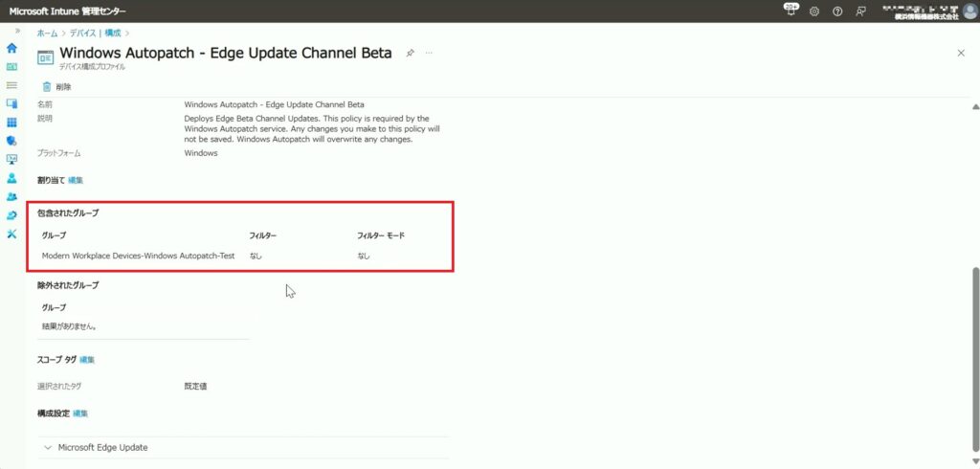Pin this profile blade with the pin icon
The height and width of the screenshot is (469, 980).
coord(410,54)
